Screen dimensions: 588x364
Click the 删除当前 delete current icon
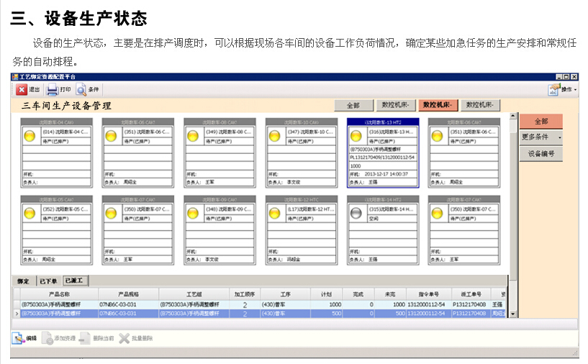[84, 338]
